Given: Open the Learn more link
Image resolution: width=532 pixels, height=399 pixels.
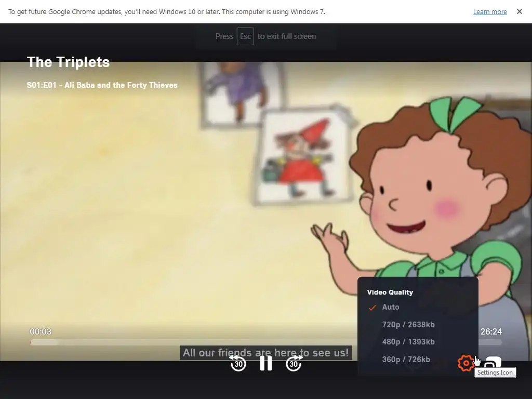Looking at the screenshot, I should coord(490,11).
